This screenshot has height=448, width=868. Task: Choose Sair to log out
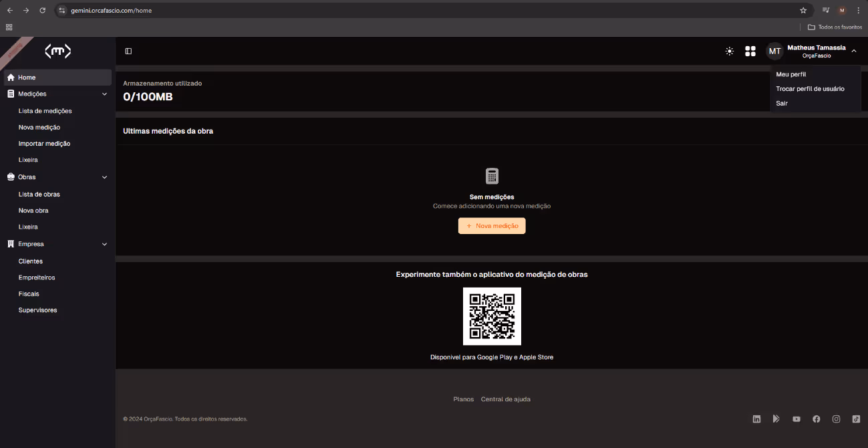[x=782, y=104]
